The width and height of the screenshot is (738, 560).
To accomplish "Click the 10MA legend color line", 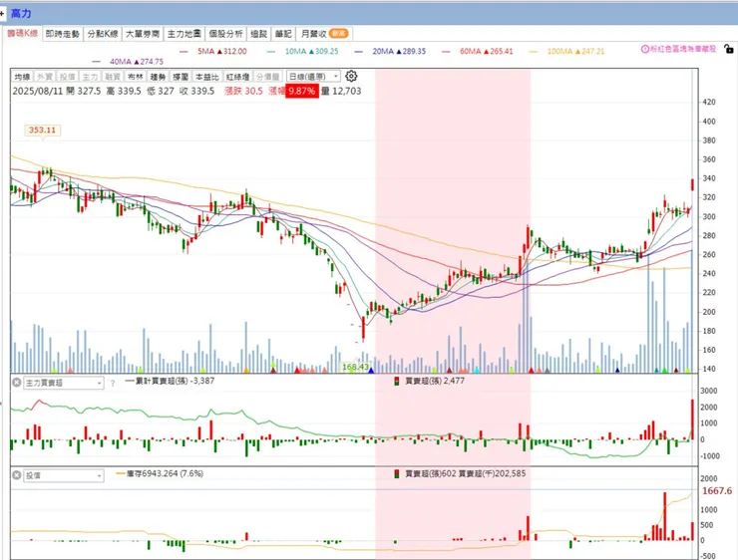I will click(x=271, y=51).
